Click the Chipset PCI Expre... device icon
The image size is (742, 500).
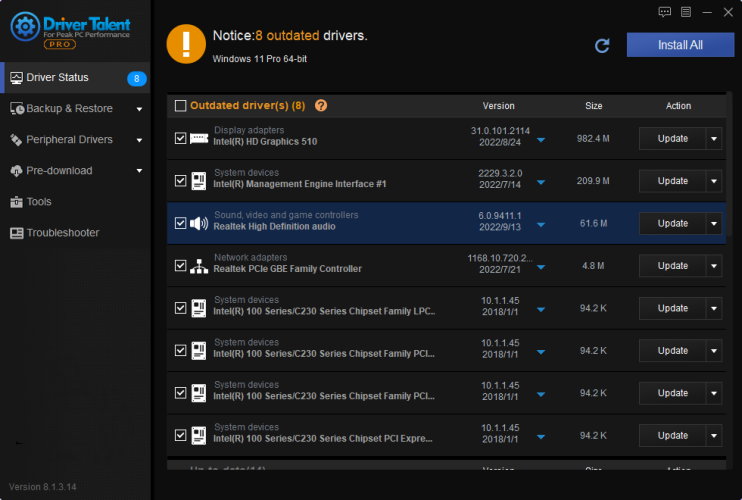click(x=199, y=436)
